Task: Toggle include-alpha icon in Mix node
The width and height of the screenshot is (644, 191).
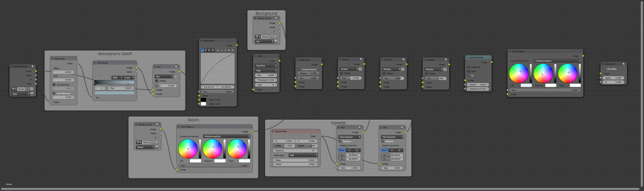Action: pyautogui.click(x=175, y=77)
